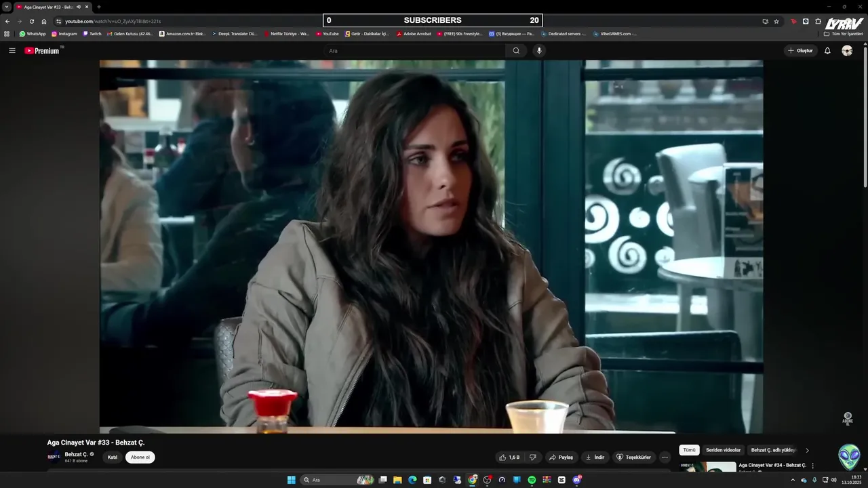The width and height of the screenshot is (868, 488).
Task: Click the ABONE watermark on the video
Action: click(848, 418)
